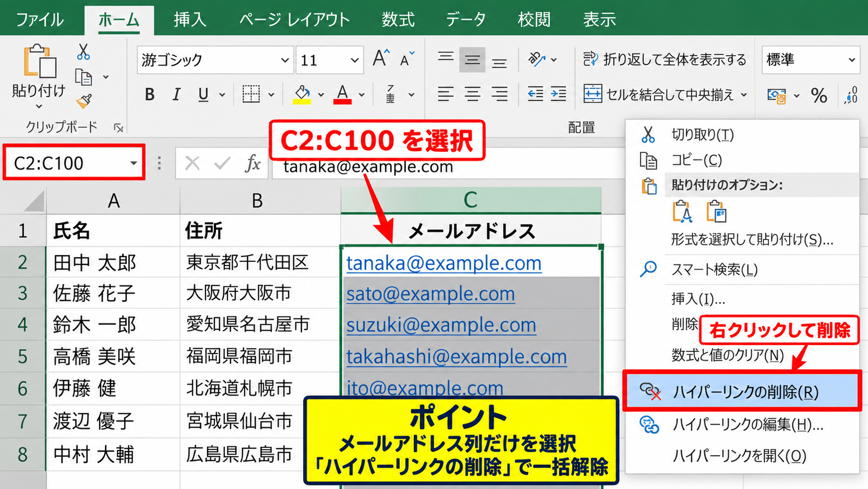The height and width of the screenshot is (489, 868).
Task: Click the select-all triangle corner
Action: pyautogui.click(x=34, y=201)
